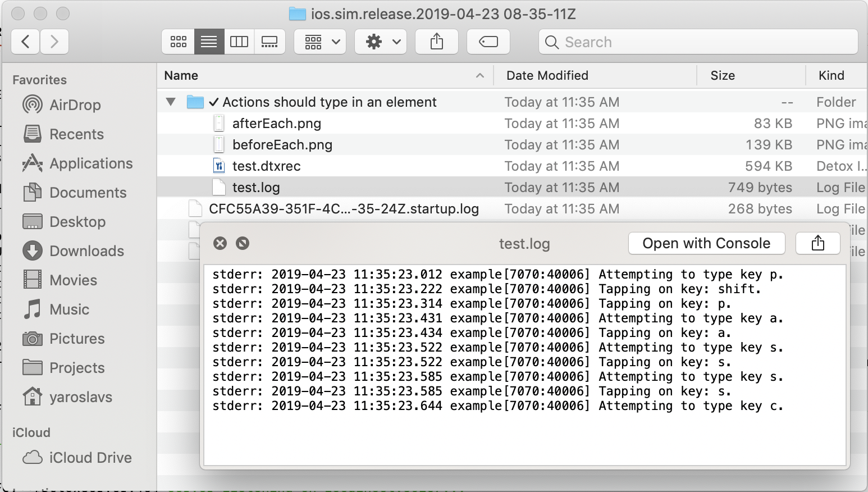Open the Downloads folder from sidebar

pos(87,251)
